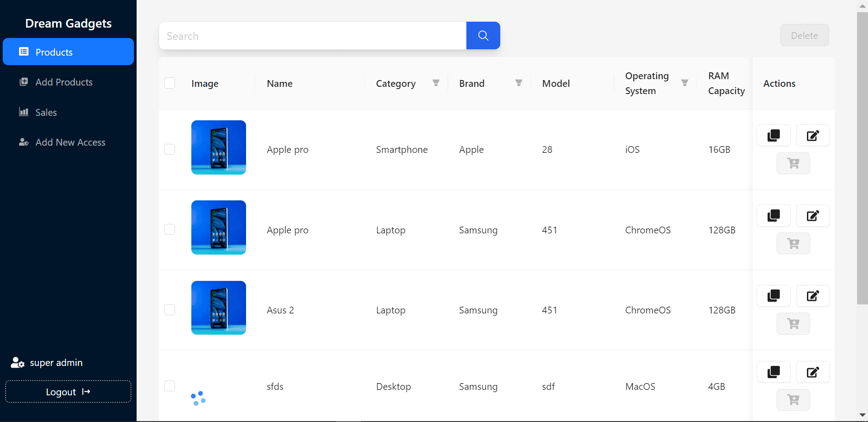Open Sales via the bar-chart icon

pyautogui.click(x=23, y=112)
